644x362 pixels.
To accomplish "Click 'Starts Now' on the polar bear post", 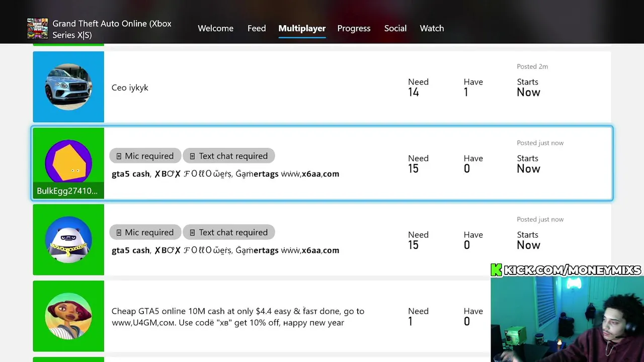I will click(528, 240).
